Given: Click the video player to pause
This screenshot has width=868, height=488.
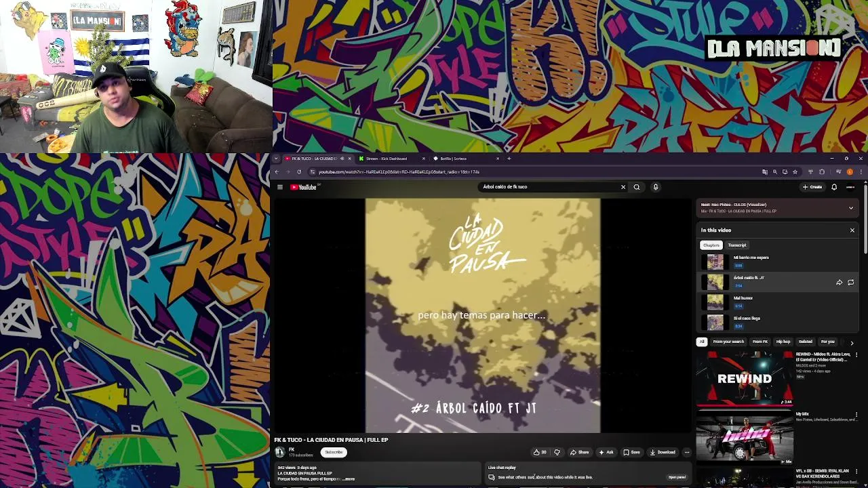Looking at the screenshot, I should (x=483, y=315).
